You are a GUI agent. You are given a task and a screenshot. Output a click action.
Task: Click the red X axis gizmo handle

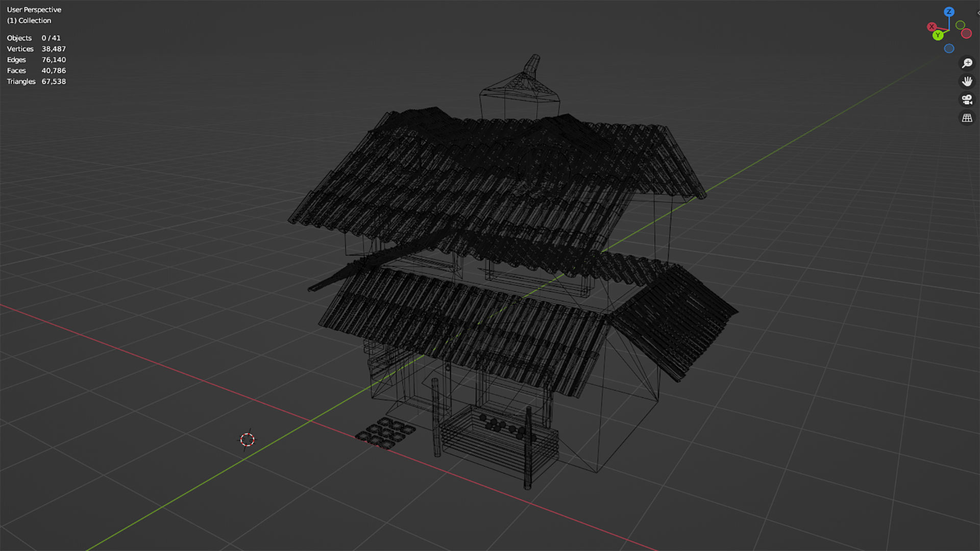pyautogui.click(x=932, y=27)
